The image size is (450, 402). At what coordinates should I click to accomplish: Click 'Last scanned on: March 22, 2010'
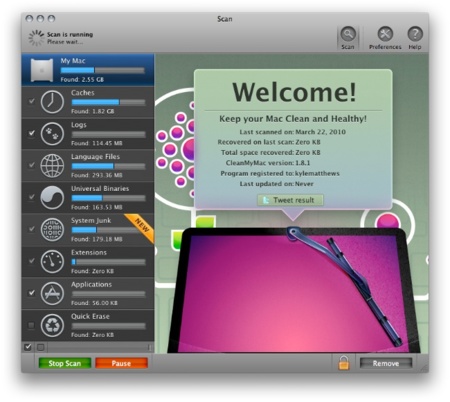pos(292,132)
